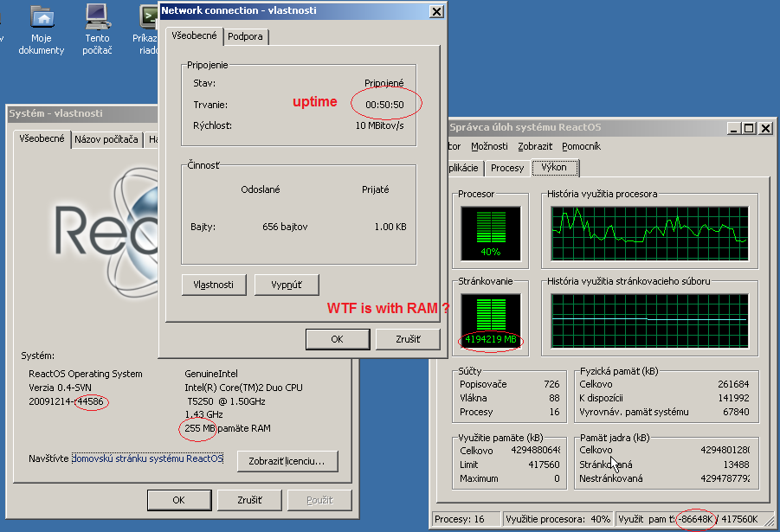Click the speed value 10 MBitov/s

(x=379, y=125)
